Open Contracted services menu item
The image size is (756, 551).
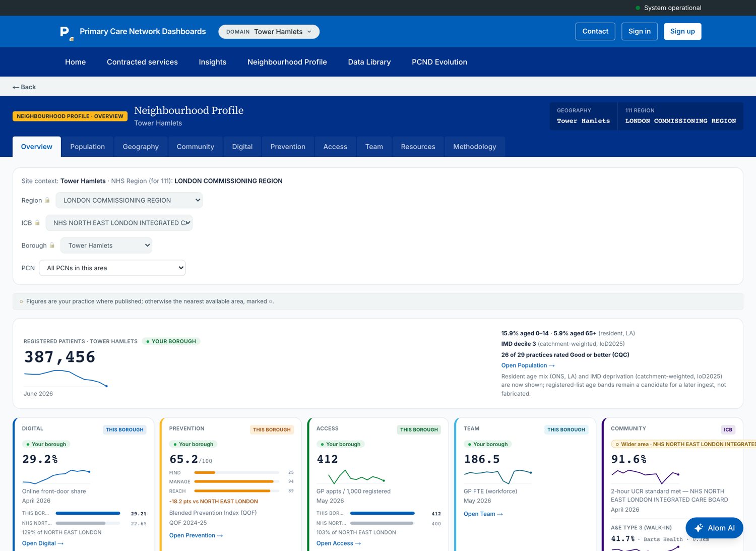142,62
